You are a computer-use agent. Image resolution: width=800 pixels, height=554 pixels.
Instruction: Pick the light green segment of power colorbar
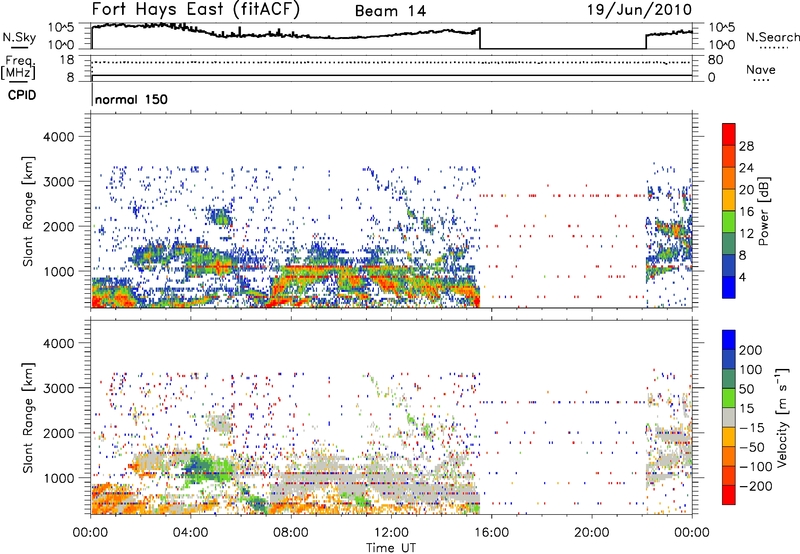pyautogui.click(x=729, y=222)
